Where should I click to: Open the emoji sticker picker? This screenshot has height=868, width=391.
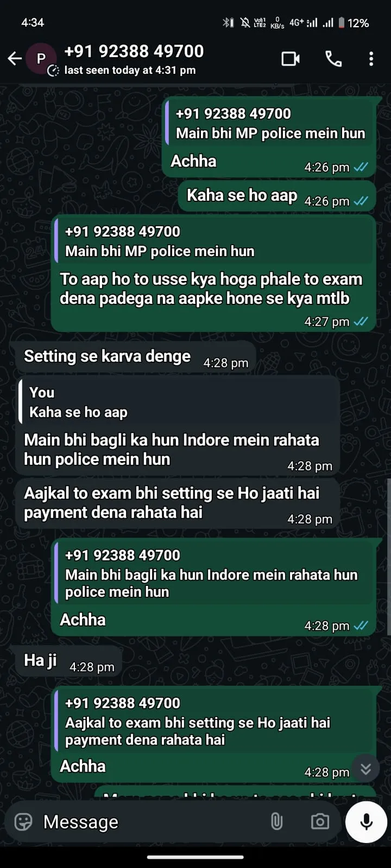23,822
